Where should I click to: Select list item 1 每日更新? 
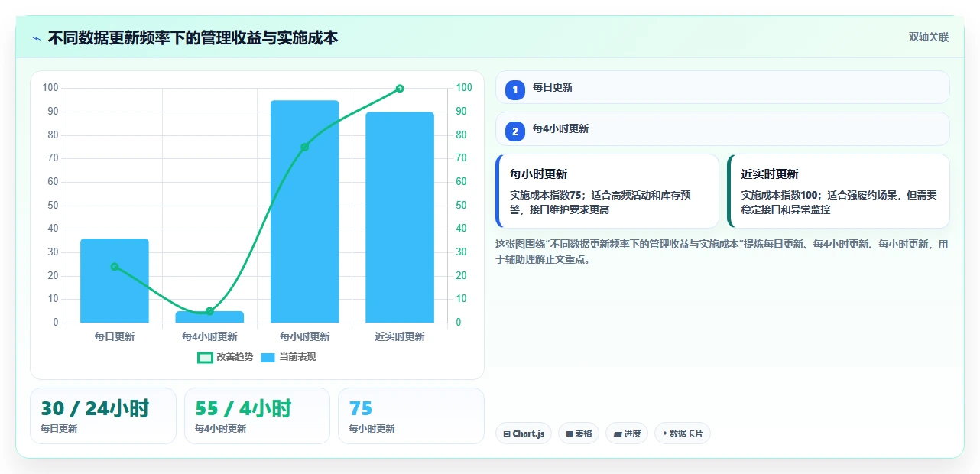722,87
